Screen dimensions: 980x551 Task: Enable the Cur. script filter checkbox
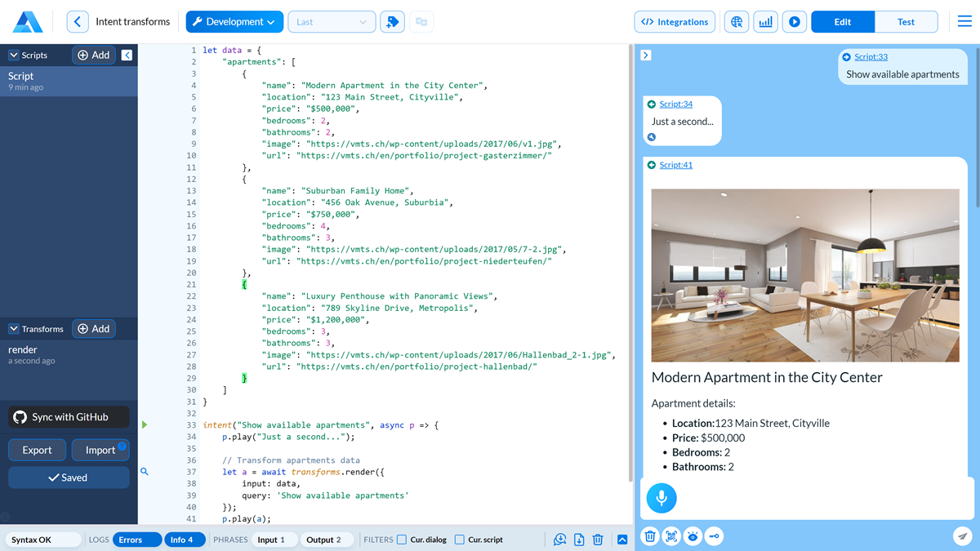tap(458, 540)
